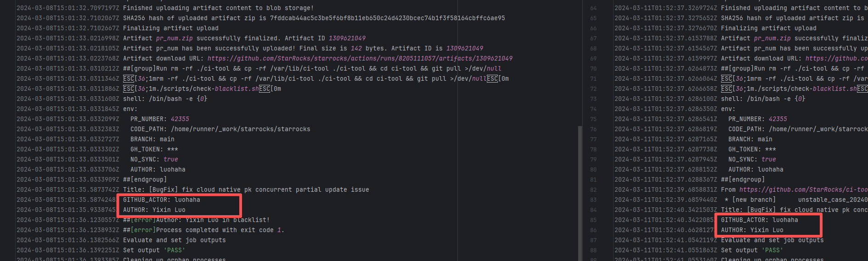Image resolution: width=868 pixels, height=261 pixels.
Task: Click "GITHUB_ACTOR: luohaha" in the left pane
Action: tap(161, 200)
